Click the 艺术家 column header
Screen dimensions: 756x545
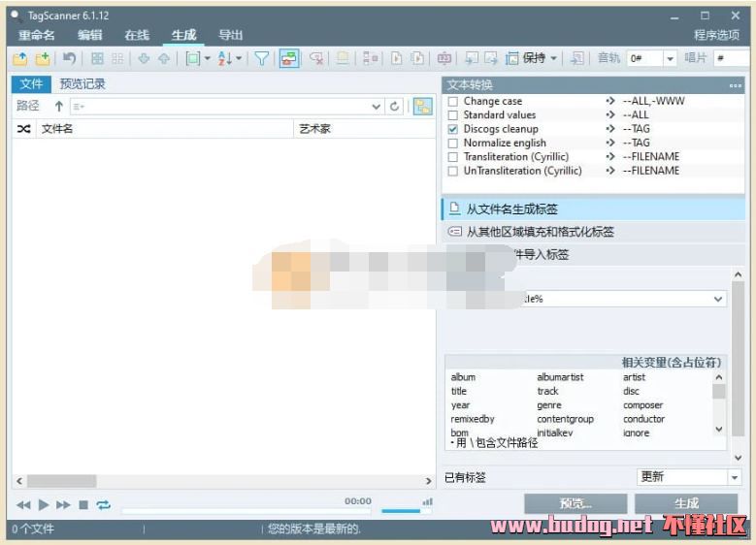click(364, 129)
